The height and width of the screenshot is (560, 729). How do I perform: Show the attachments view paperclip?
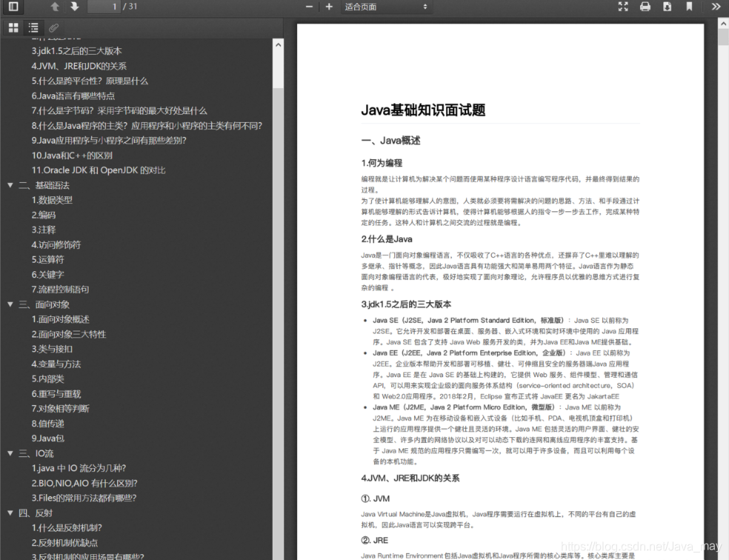coord(53,28)
